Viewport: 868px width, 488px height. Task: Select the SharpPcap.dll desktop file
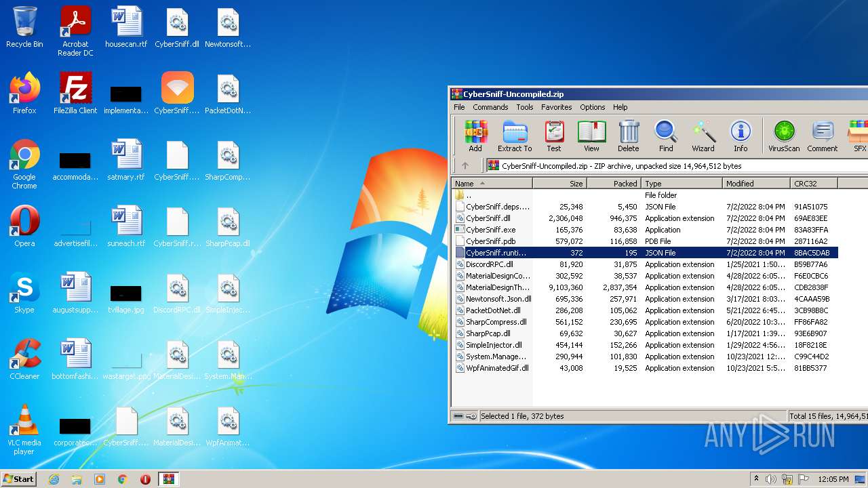(228, 226)
